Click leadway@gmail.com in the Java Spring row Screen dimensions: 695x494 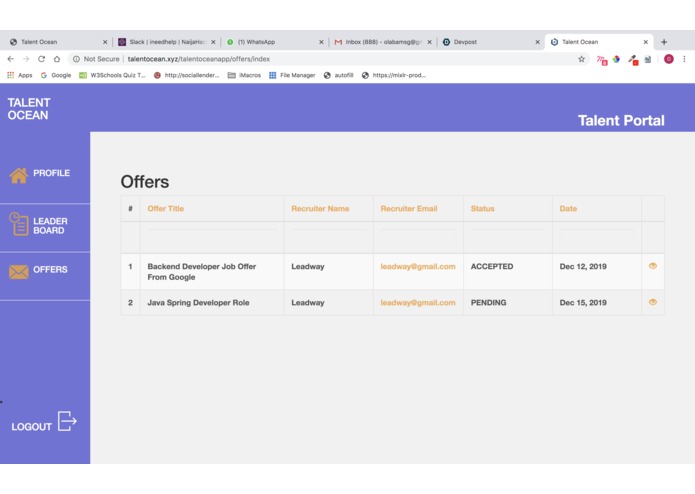[418, 303]
